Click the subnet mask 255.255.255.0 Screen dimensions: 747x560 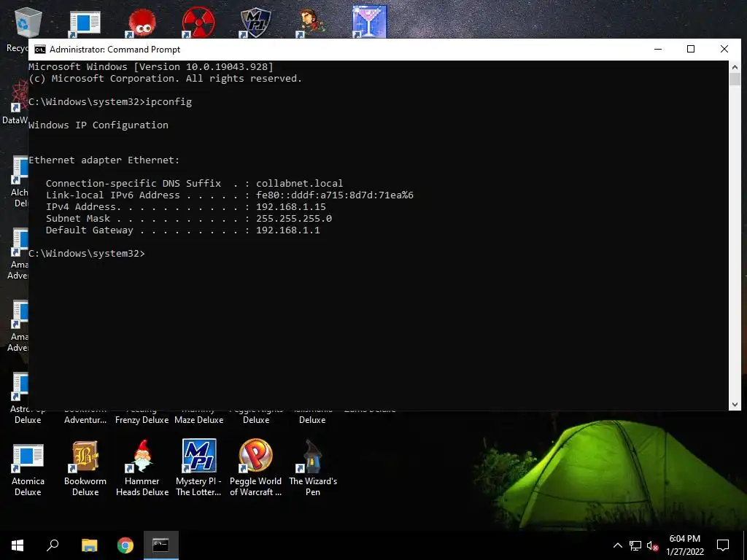click(294, 219)
